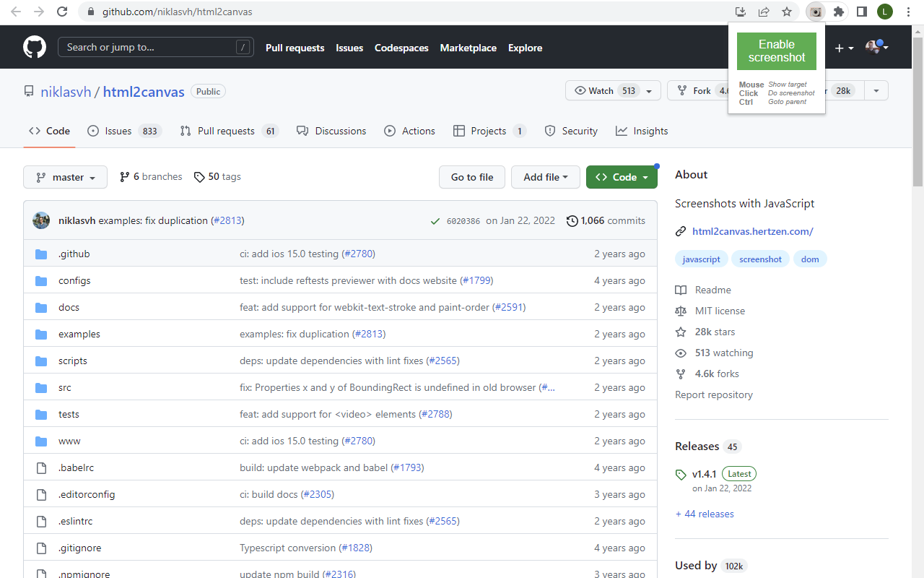Image resolution: width=924 pixels, height=578 pixels.
Task: Open the src folder
Action: 65,387
